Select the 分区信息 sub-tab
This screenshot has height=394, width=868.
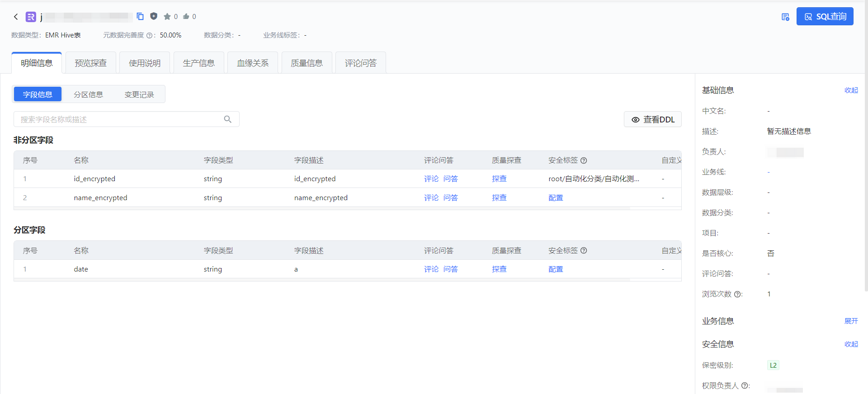pos(89,94)
